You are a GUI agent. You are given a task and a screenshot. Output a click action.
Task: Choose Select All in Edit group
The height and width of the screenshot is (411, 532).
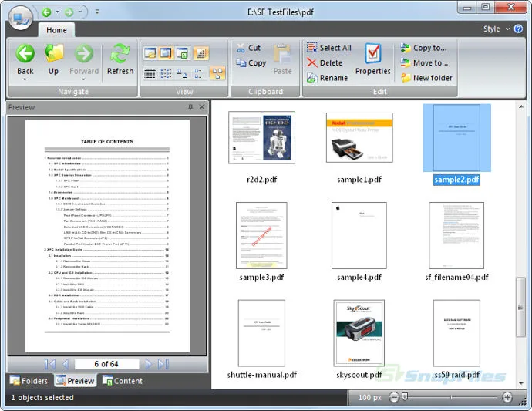[x=328, y=48]
